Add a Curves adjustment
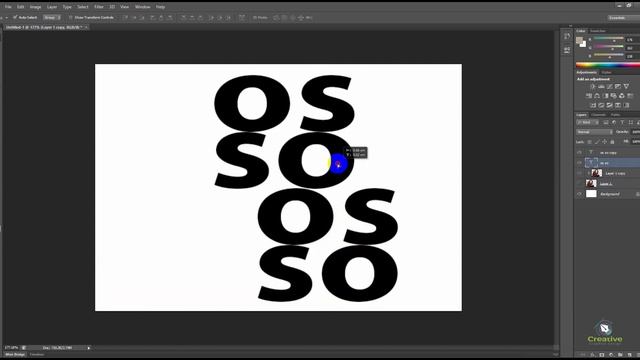The image size is (640, 360). [x=609, y=87]
